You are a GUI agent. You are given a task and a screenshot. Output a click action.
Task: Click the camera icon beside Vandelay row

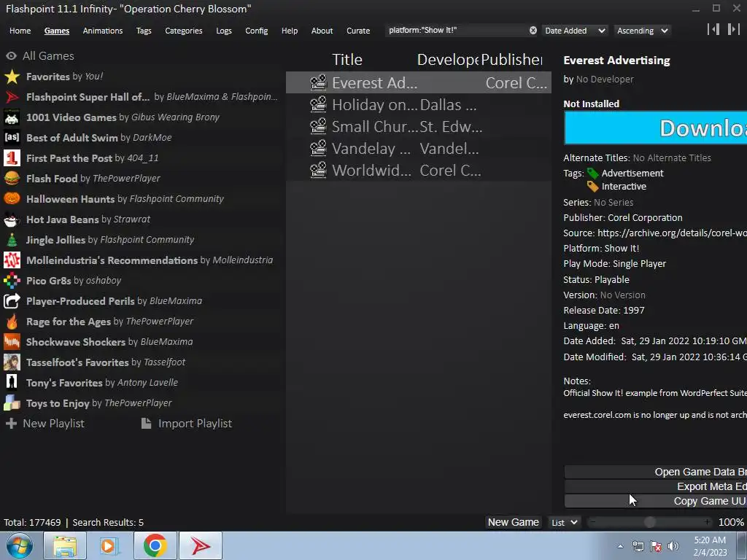click(x=318, y=149)
